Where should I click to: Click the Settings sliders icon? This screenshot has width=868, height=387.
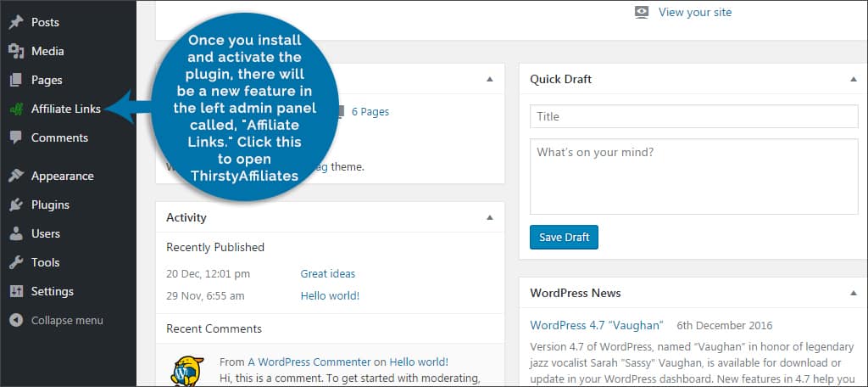point(16,291)
